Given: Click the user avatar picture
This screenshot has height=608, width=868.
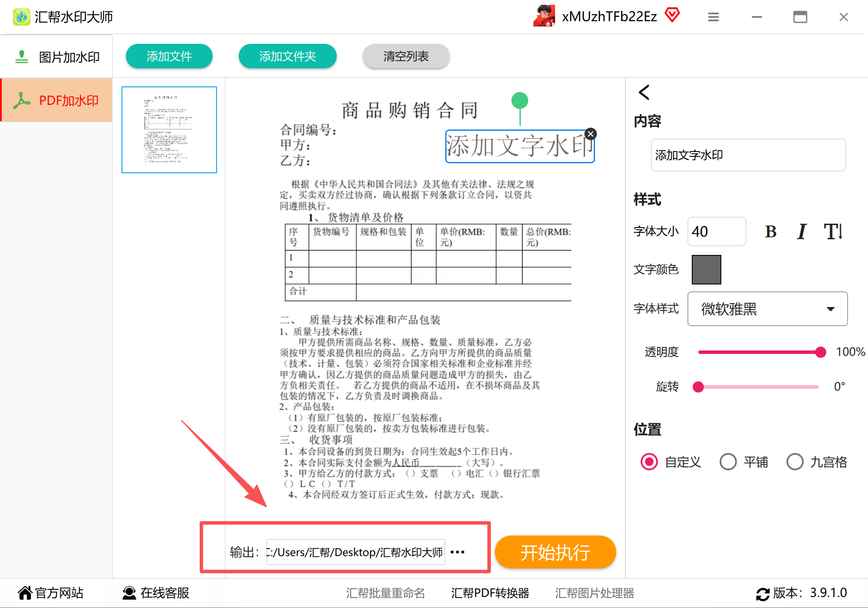Looking at the screenshot, I should [544, 16].
